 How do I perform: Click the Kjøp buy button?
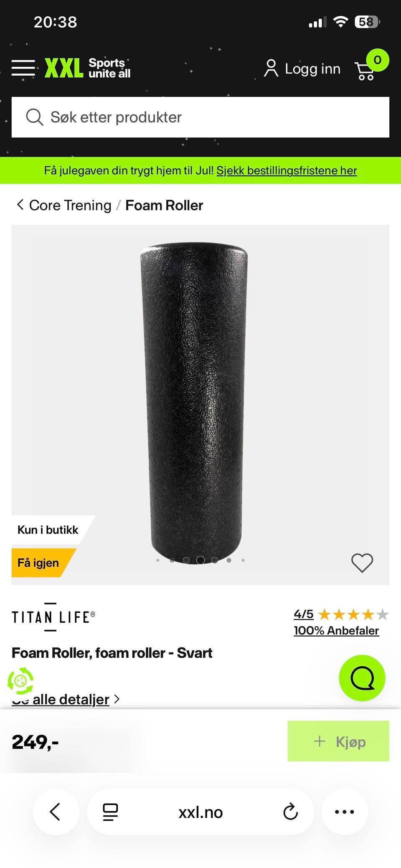pyautogui.click(x=338, y=741)
